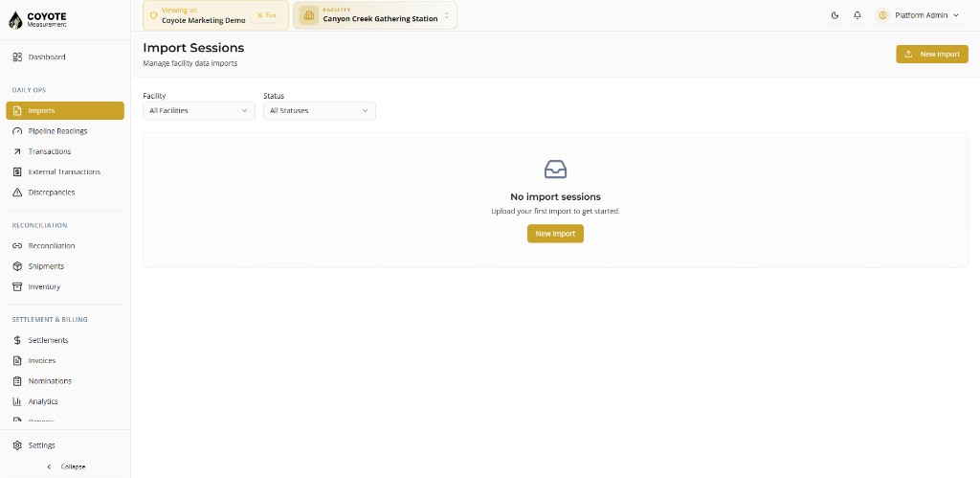Click the Dashboard grid icon in sidebar
The image size is (980, 478).
click(x=17, y=57)
